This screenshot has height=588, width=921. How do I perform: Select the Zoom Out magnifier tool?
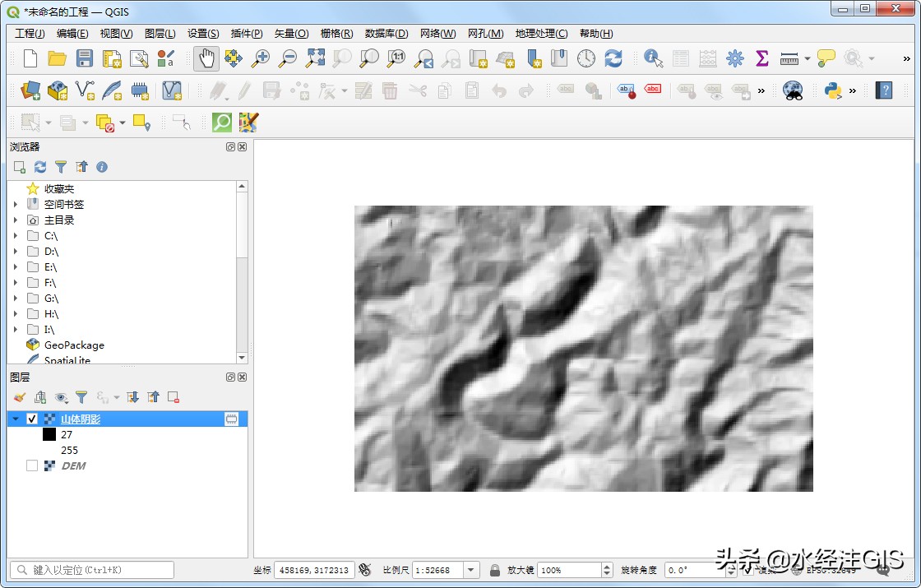(287, 58)
